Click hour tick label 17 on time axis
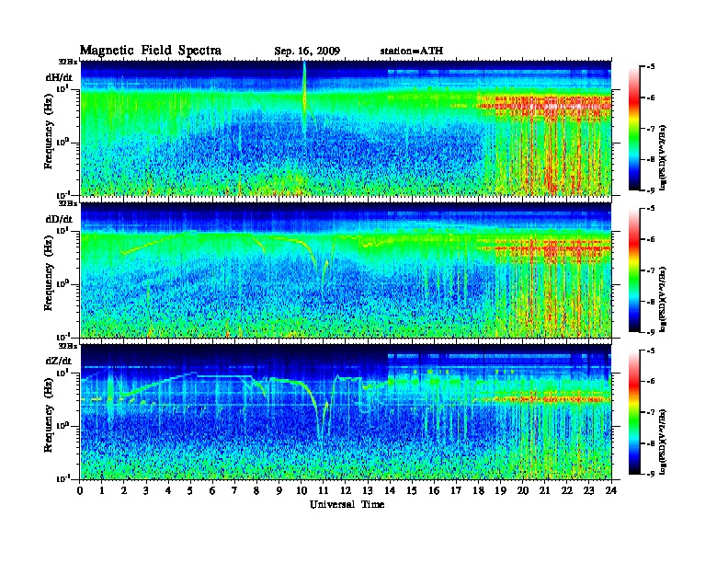Screen dimensions: 728x563 456,491
